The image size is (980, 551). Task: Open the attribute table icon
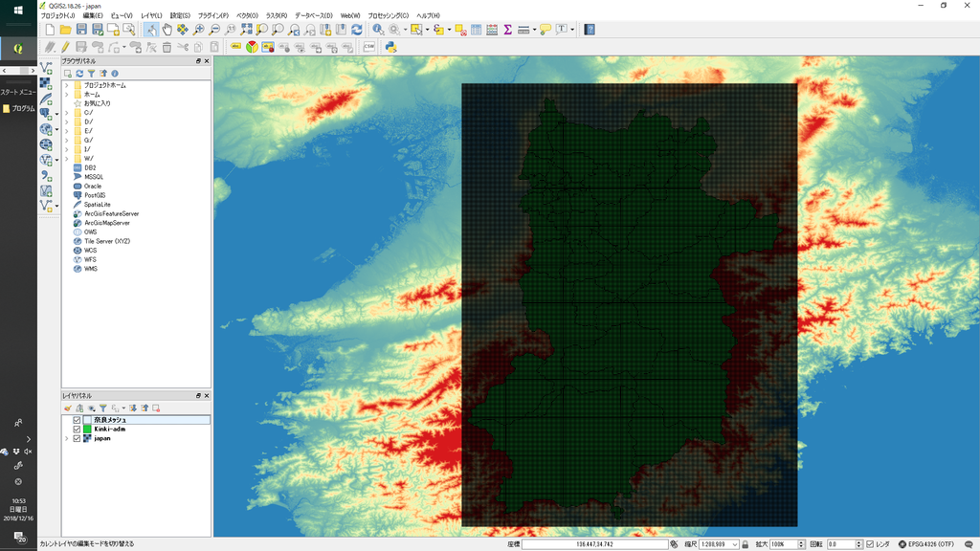pos(477,30)
